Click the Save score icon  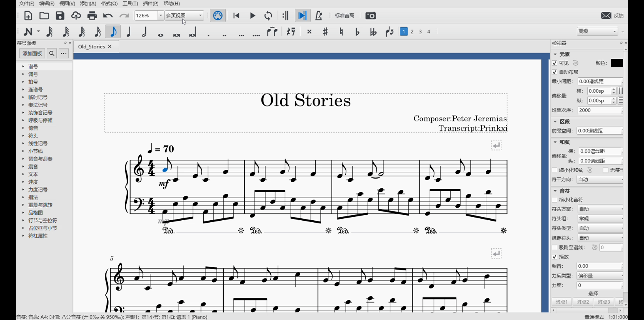click(60, 16)
